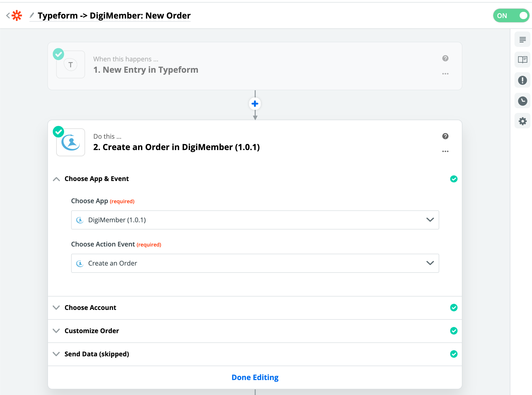This screenshot has height=395, width=532.
Task: Click the pencil icon to rename Zap
Action: (x=32, y=16)
